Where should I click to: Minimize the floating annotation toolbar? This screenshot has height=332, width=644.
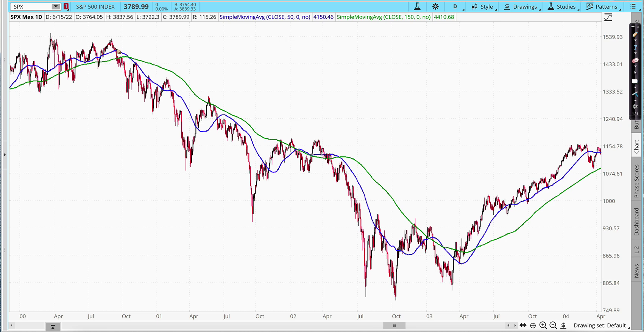633,27
